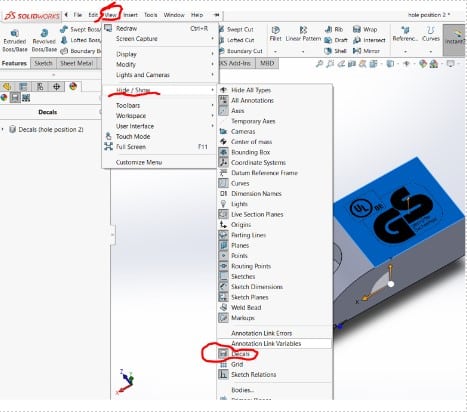Switch to the MBD tab

tap(267, 63)
